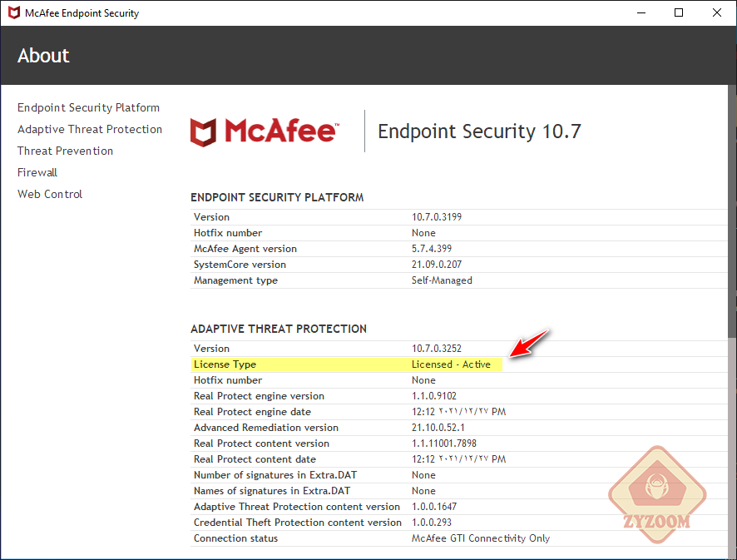Click the McAfee Agent version 5.7.4.399
Image resolution: width=737 pixels, height=560 pixels.
click(432, 249)
